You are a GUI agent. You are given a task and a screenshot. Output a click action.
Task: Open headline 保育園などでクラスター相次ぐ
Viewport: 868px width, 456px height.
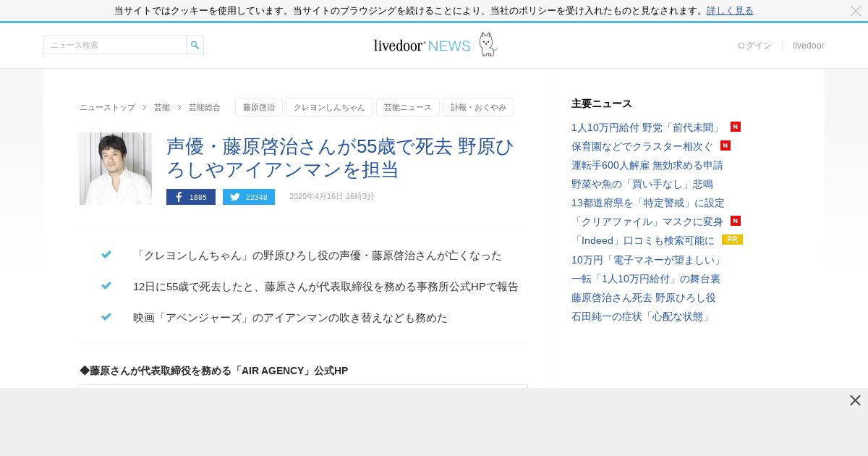click(x=642, y=146)
